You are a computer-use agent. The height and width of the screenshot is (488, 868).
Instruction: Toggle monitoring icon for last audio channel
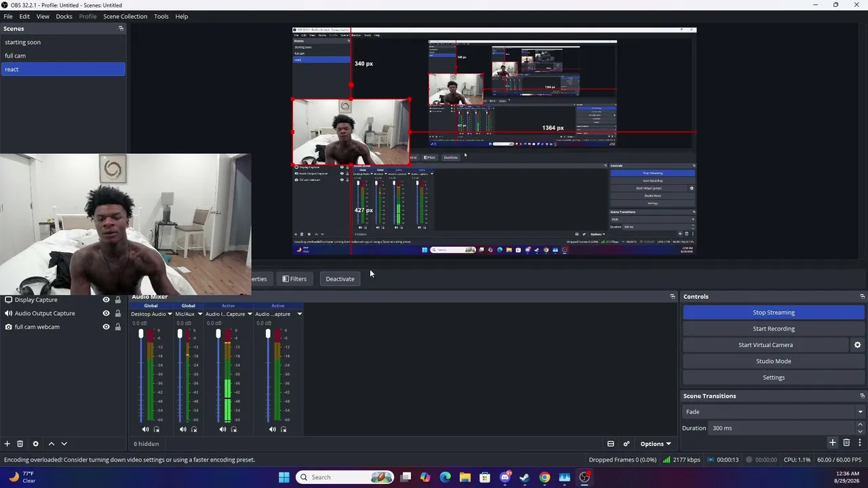coord(283,429)
